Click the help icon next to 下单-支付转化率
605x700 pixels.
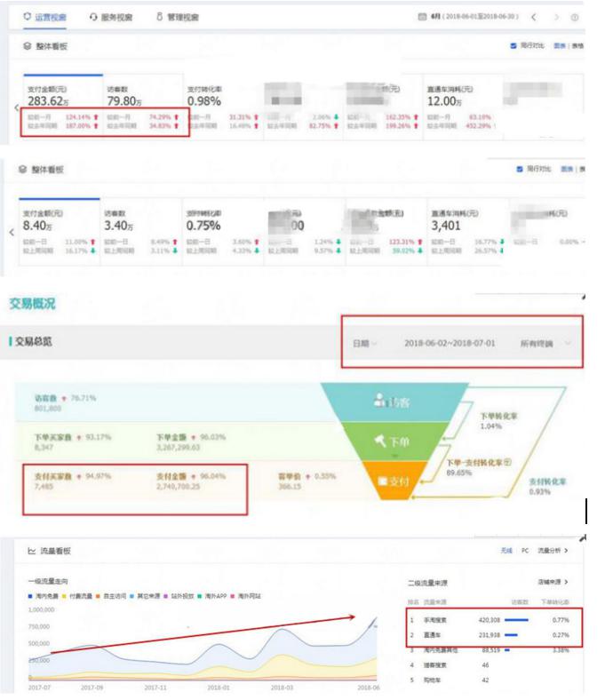point(508,463)
